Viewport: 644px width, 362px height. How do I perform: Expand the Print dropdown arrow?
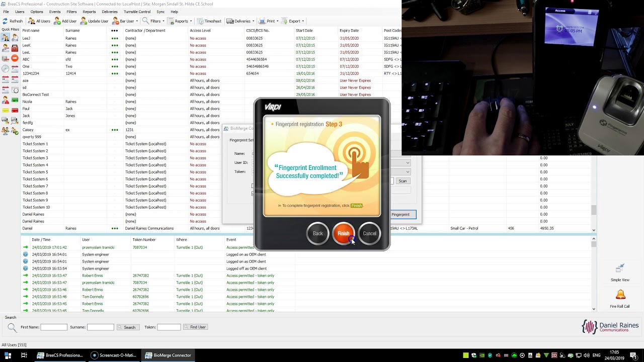277,21
